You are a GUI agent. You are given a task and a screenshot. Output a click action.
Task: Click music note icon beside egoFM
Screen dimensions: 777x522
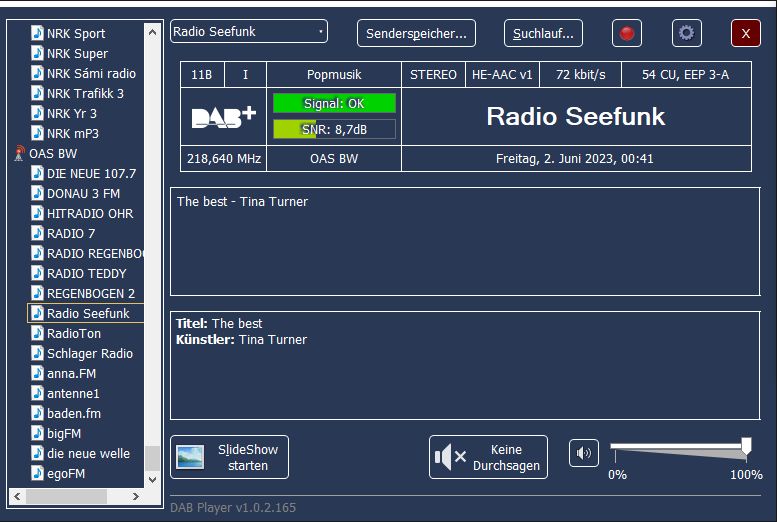[x=37, y=474]
